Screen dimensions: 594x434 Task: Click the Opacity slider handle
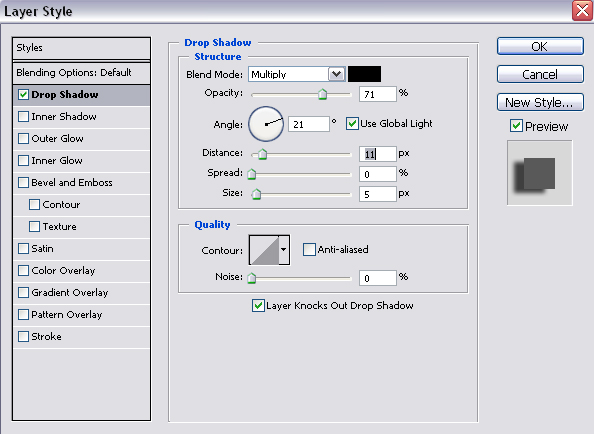click(x=322, y=94)
